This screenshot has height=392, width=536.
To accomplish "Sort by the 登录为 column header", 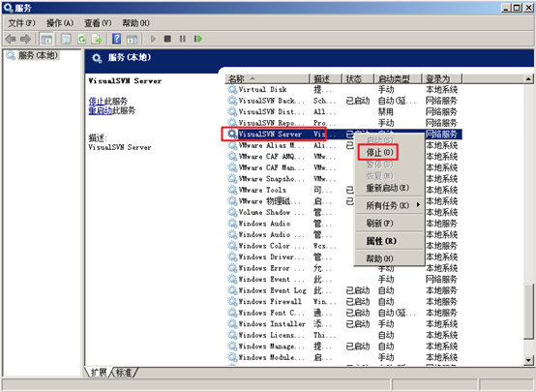I will [x=441, y=79].
